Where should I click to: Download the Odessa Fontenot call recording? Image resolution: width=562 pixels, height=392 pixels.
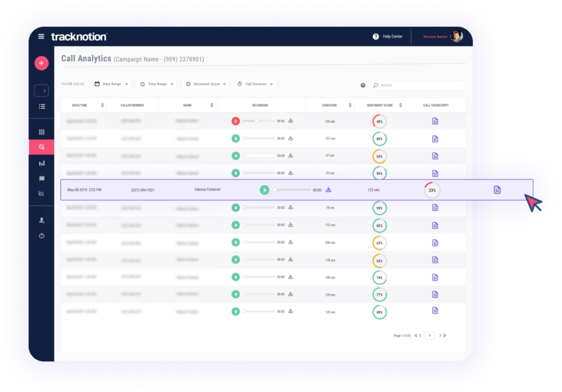[328, 189]
